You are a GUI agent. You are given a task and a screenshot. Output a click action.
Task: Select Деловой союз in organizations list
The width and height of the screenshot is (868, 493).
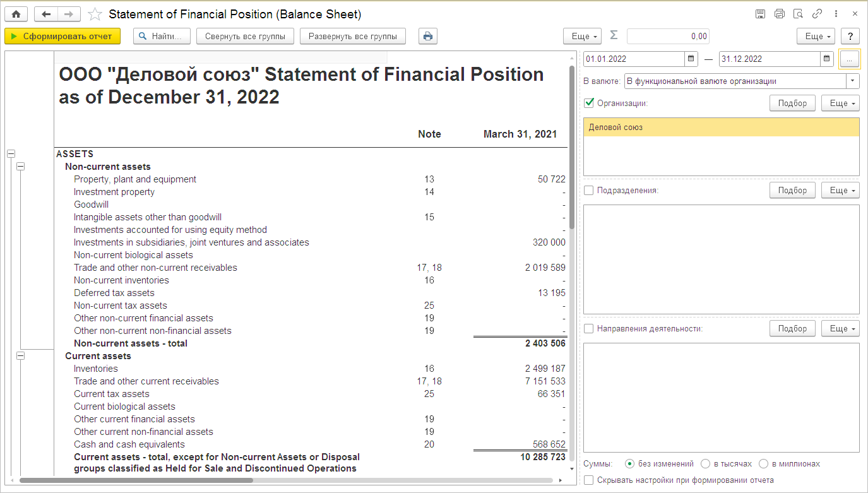[721, 127]
